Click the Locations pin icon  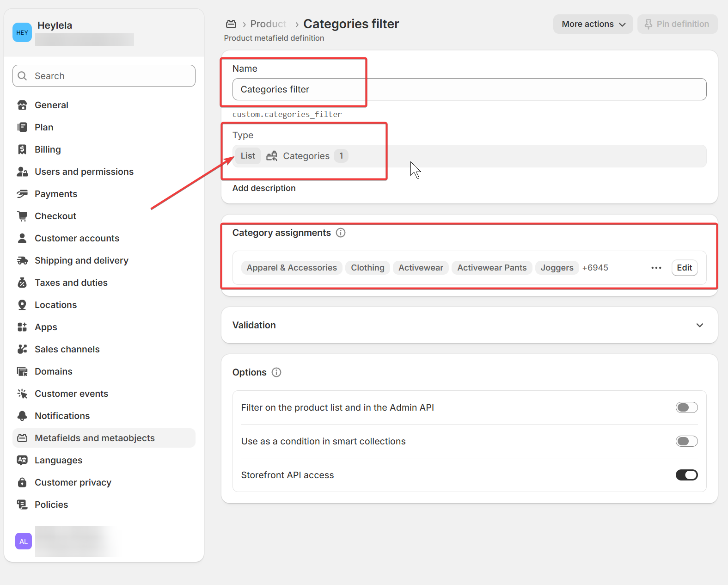pos(22,305)
